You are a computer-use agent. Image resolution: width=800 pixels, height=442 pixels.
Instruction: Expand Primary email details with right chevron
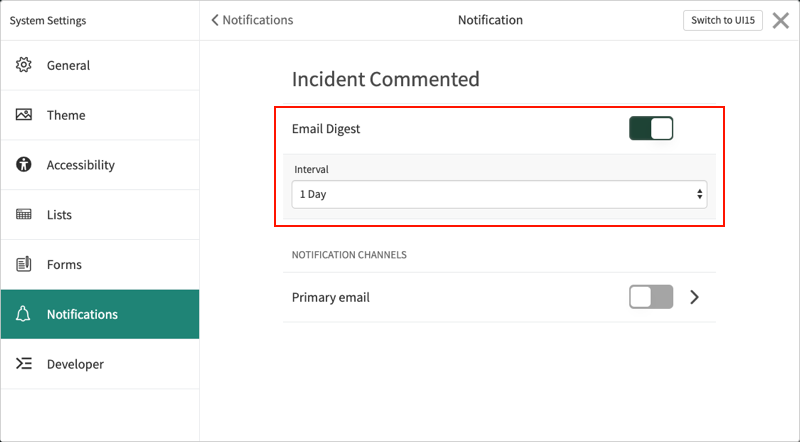695,297
